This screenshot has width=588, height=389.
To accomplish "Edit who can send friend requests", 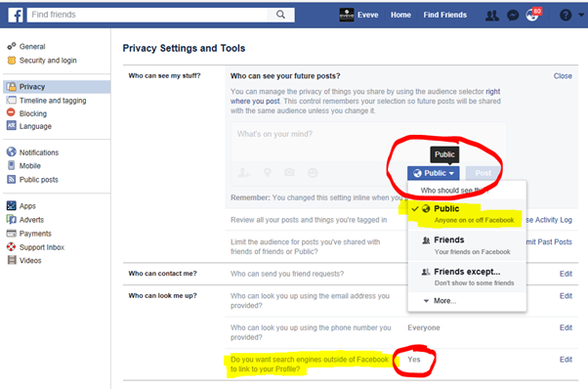I will point(566,274).
